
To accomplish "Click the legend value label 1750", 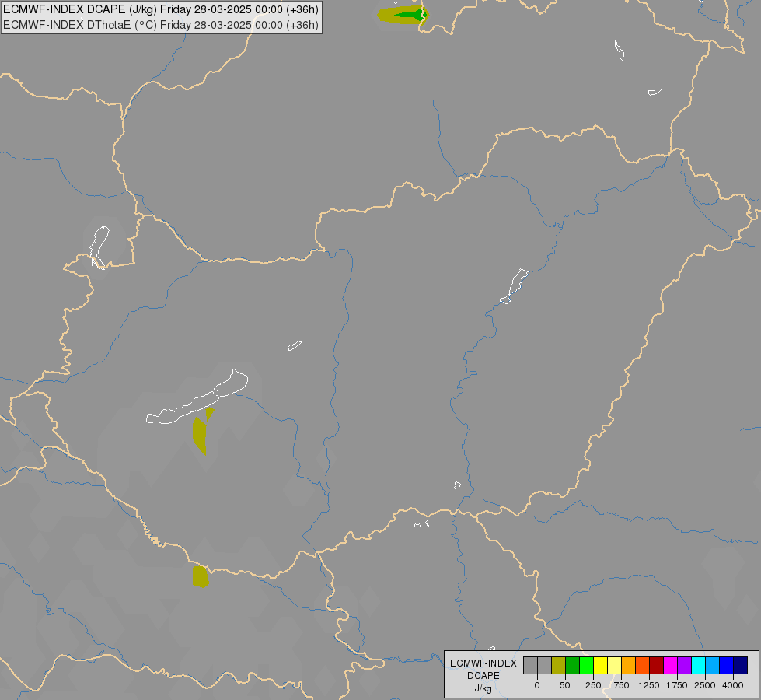I will point(677,685).
